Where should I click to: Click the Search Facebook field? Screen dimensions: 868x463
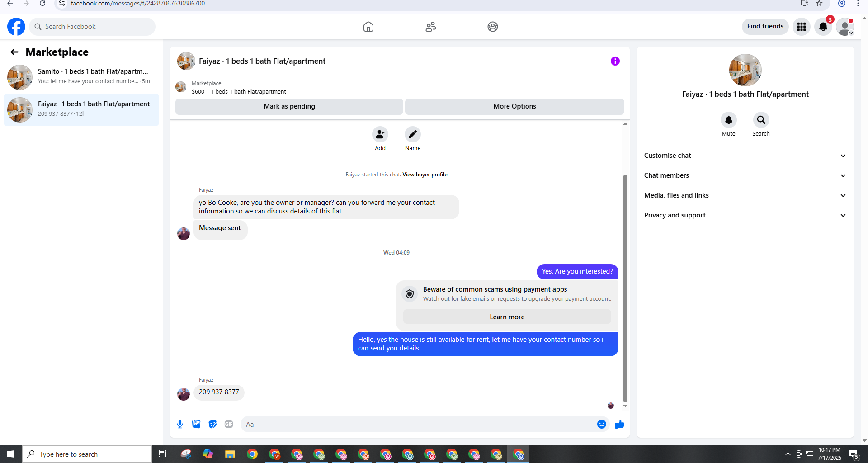[x=92, y=27]
